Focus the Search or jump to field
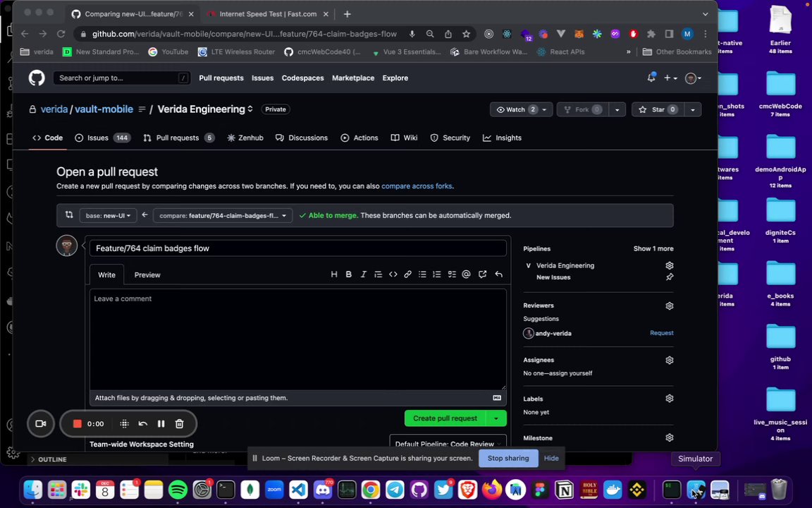The width and height of the screenshot is (812, 508). [122, 78]
